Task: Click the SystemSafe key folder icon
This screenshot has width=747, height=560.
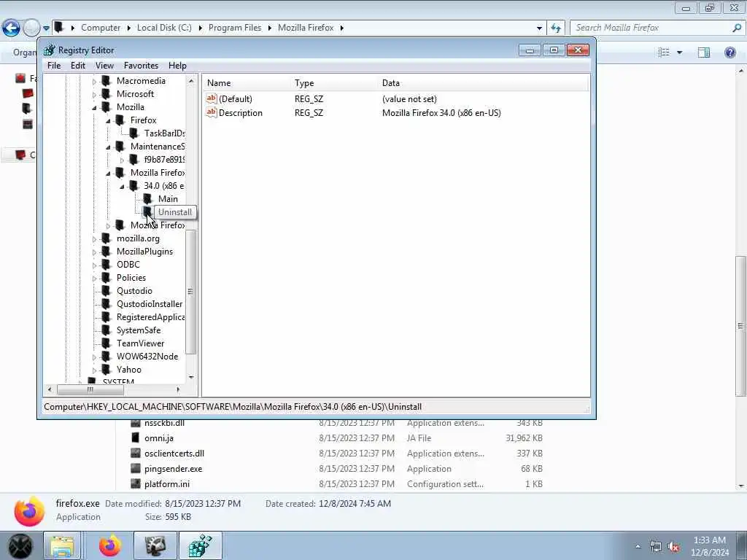Action: coord(107,330)
